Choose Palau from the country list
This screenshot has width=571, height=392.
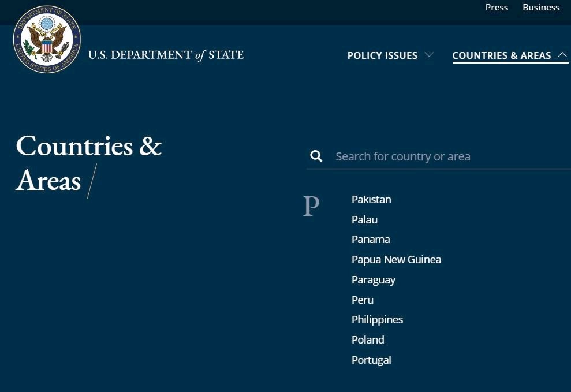[364, 220]
